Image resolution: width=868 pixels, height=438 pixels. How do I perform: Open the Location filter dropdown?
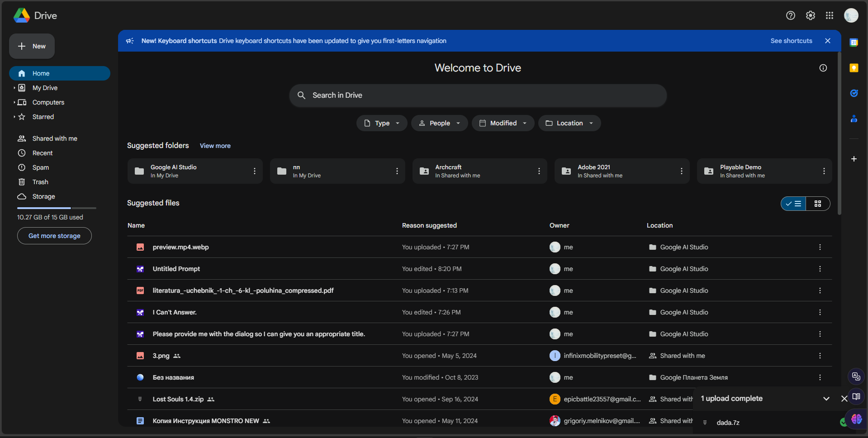coord(569,123)
